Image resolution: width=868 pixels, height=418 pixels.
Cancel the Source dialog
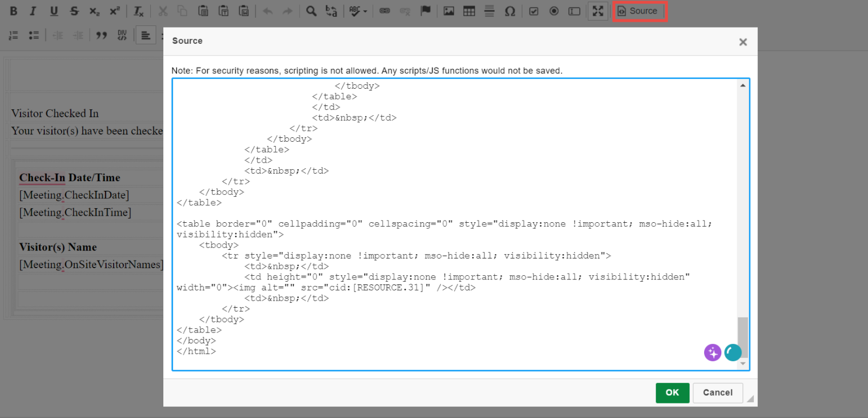[x=718, y=393]
